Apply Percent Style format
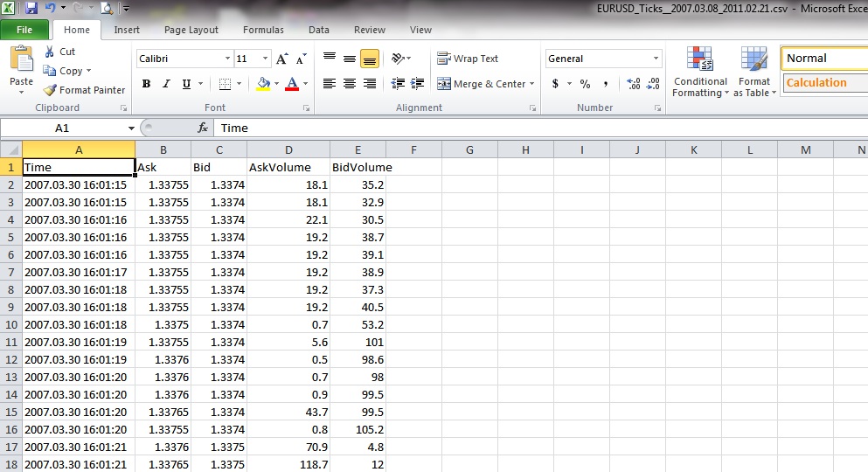The image size is (868, 472). click(585, 84)
